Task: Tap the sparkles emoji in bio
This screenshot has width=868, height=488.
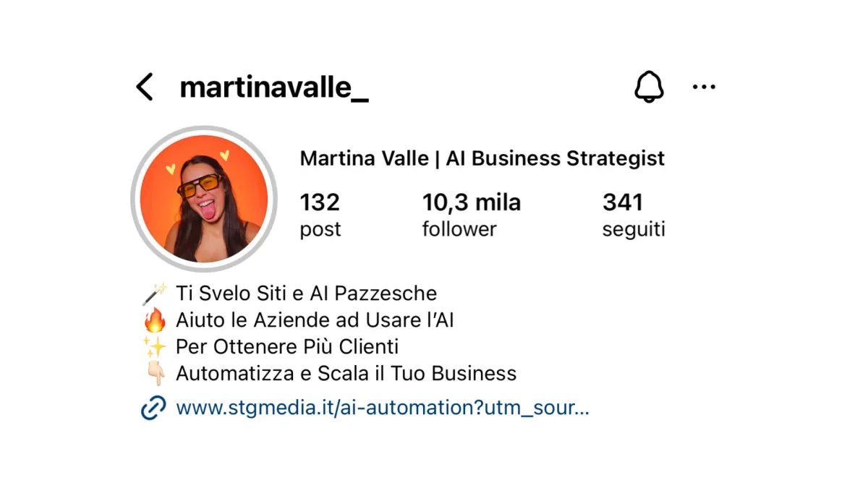Action: pyautogui.click(x=154, y=347)
